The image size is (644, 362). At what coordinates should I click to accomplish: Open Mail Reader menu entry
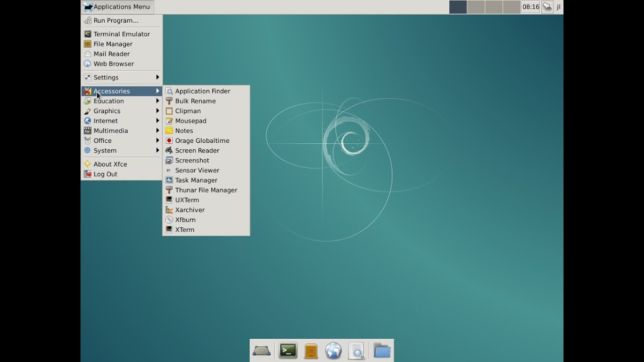click(x=122, y=54)
